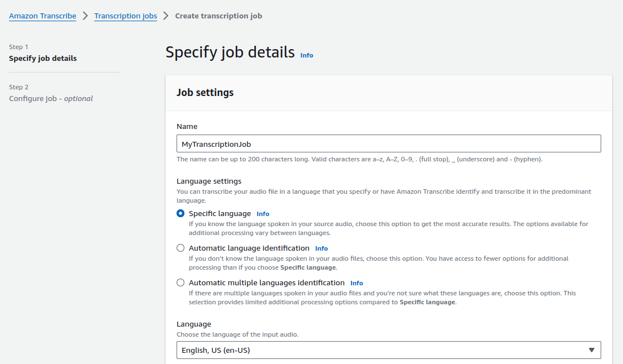The image size is (623, 364).
Task: Switch to Step 2 Configure job
Action: coord(51,99)
